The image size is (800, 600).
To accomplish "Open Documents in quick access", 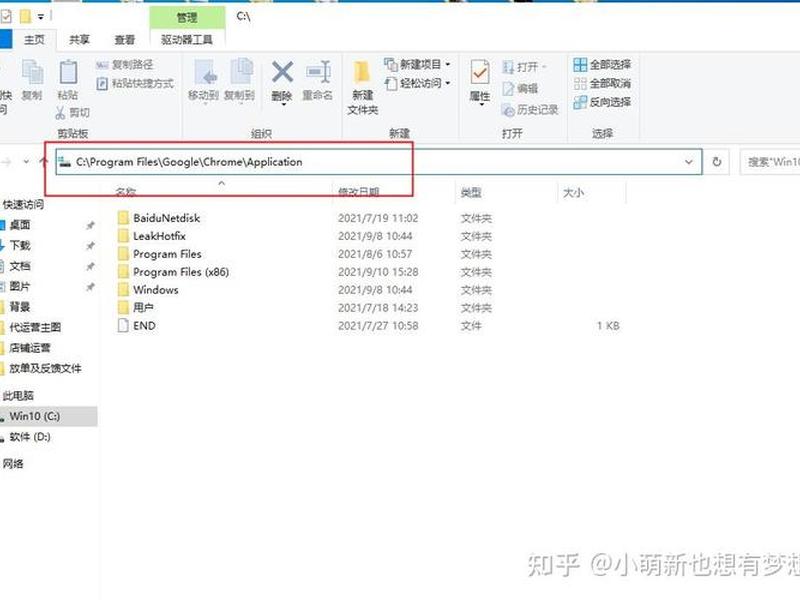I will coord(19,266).
